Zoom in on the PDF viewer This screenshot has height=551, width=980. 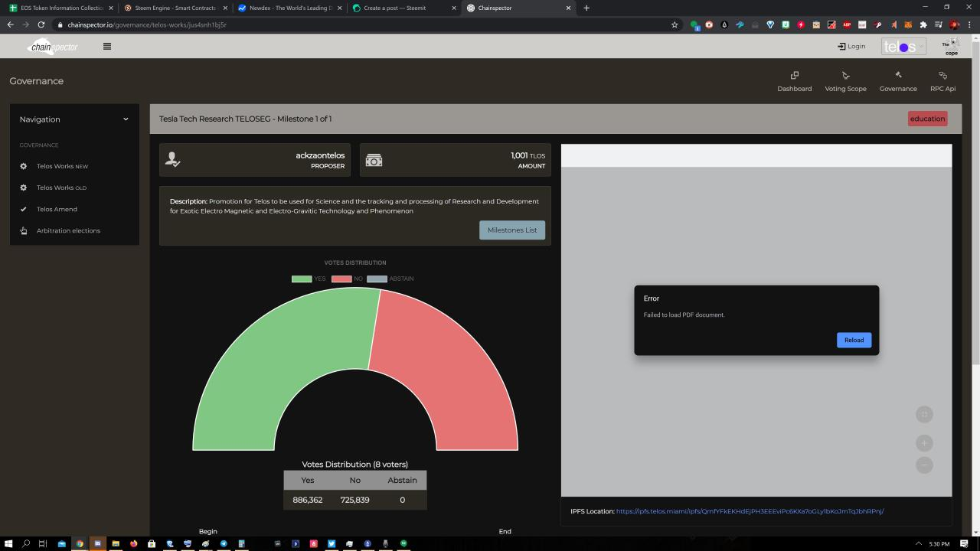[924, 443]
